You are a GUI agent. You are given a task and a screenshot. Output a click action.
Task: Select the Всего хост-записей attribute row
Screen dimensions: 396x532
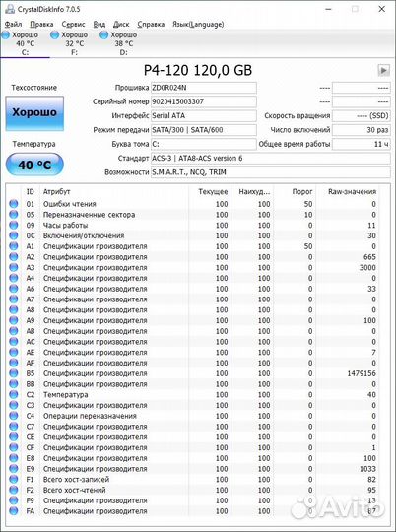(x=193, y=479)
